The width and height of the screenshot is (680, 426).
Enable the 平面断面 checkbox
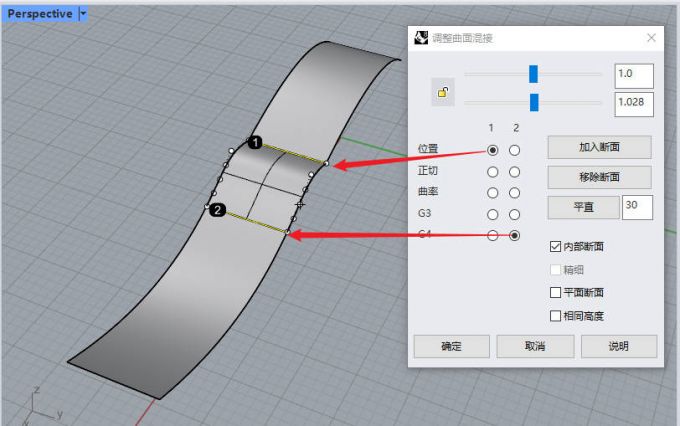(x=555, y=292)
